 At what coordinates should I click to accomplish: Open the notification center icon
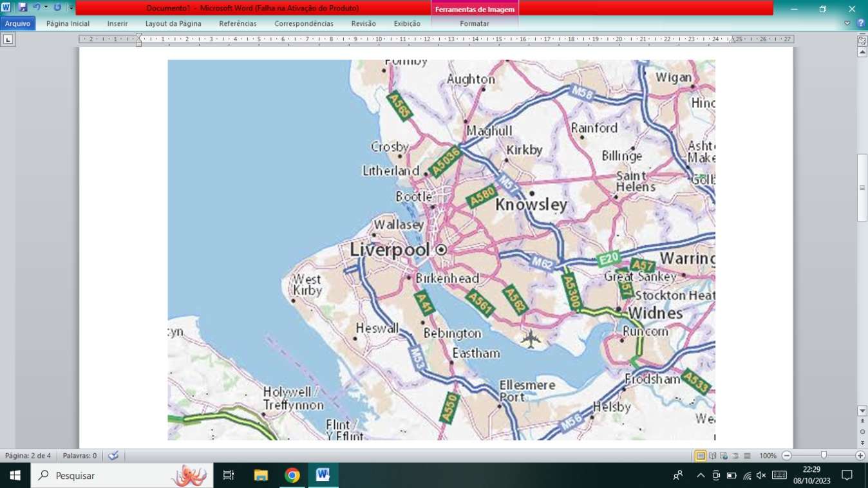coord(847,476)
